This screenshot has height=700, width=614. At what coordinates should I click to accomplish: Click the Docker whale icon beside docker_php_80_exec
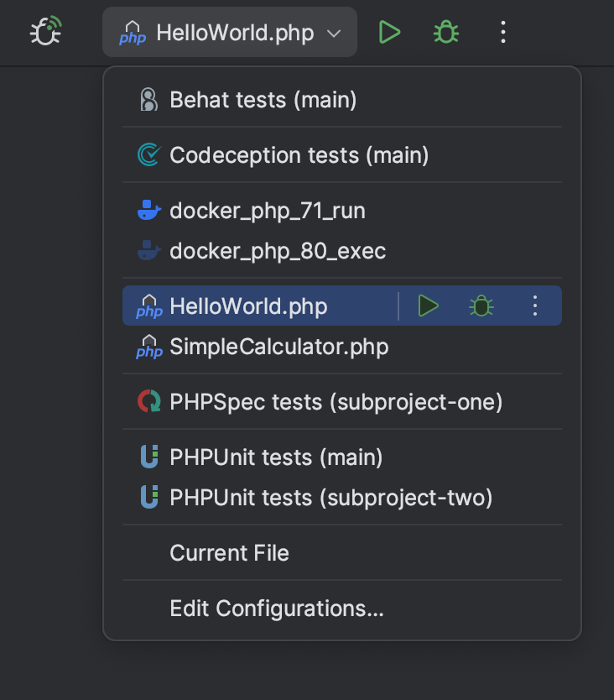149,249
